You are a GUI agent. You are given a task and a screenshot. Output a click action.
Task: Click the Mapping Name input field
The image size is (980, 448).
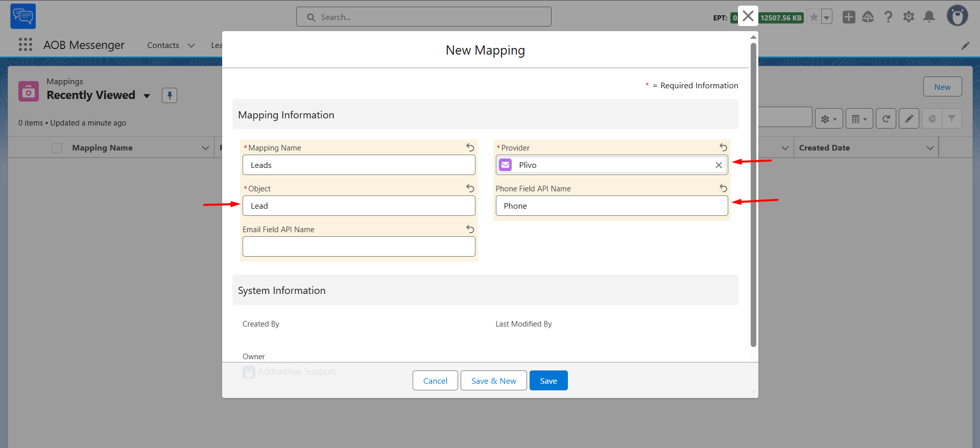[x=359, y=165]
